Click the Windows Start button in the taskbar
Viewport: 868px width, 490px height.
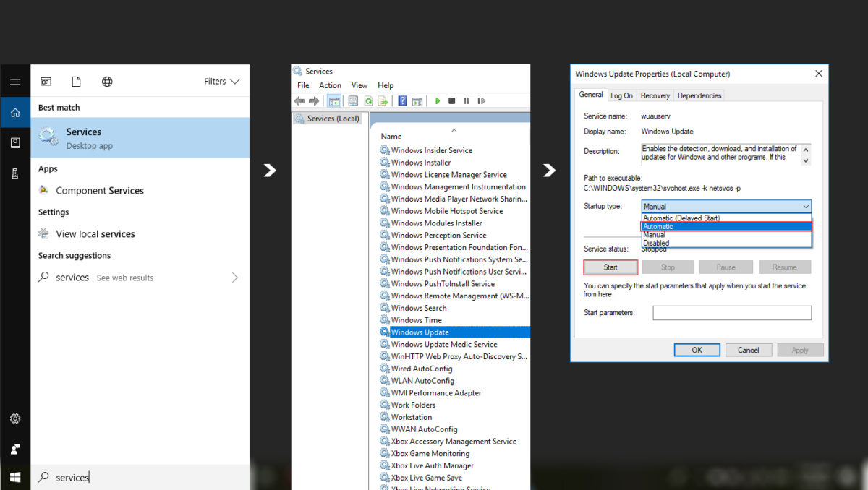tap(14, 477)
